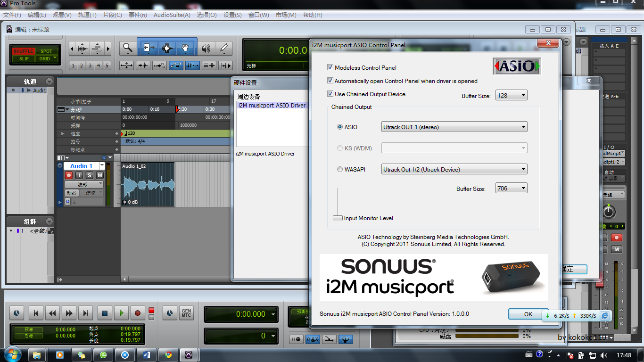Click Return to Zero transport button
This screenshot has height=362, width=644.
point(36,313)
